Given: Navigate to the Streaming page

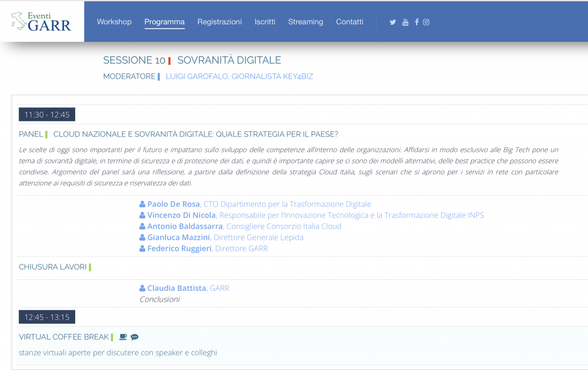Looking at the screenshot, I should click(x=305, y=22).
